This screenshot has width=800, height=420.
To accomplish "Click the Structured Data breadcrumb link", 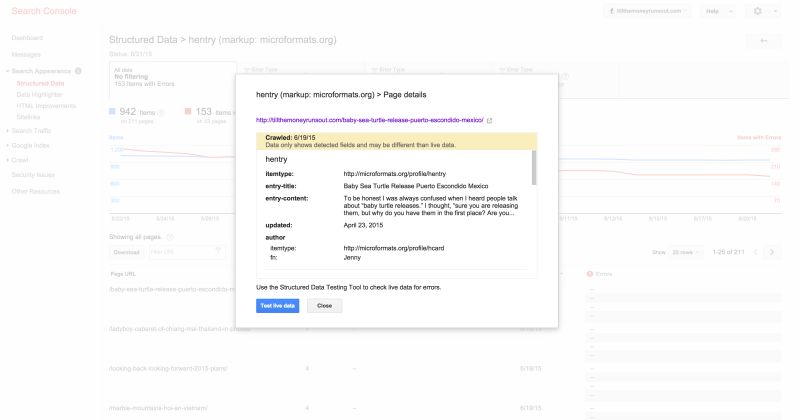I will coord(143,40).
